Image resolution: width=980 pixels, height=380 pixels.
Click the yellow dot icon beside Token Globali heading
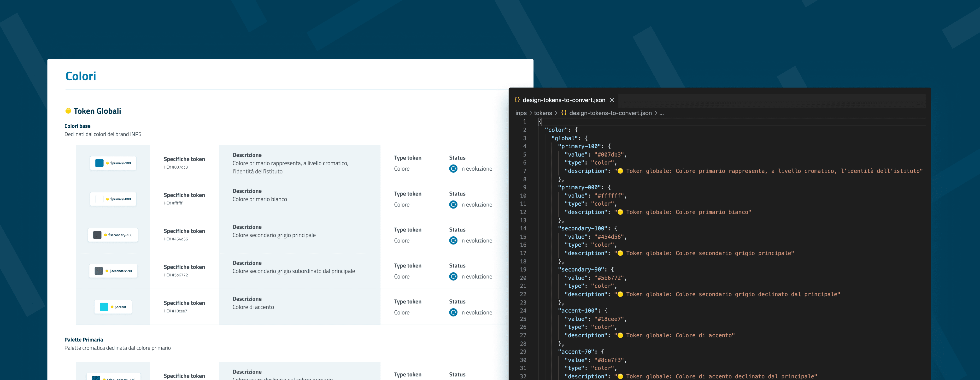coord(68,111)
